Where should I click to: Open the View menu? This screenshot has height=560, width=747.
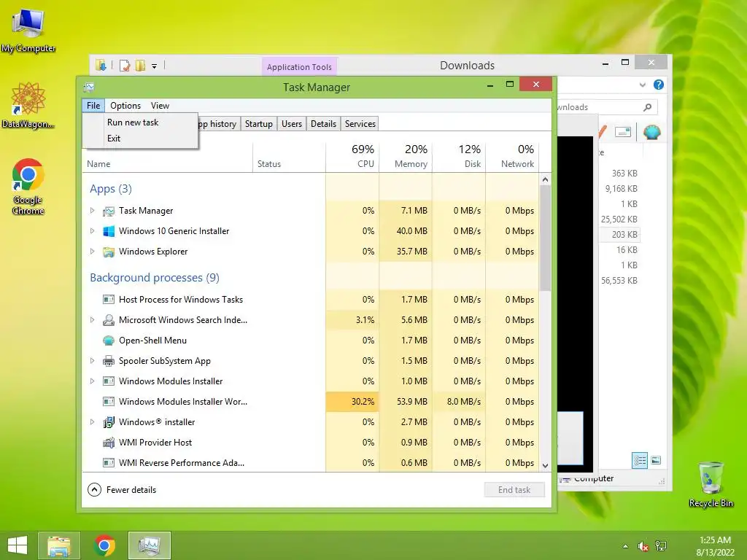160,106
